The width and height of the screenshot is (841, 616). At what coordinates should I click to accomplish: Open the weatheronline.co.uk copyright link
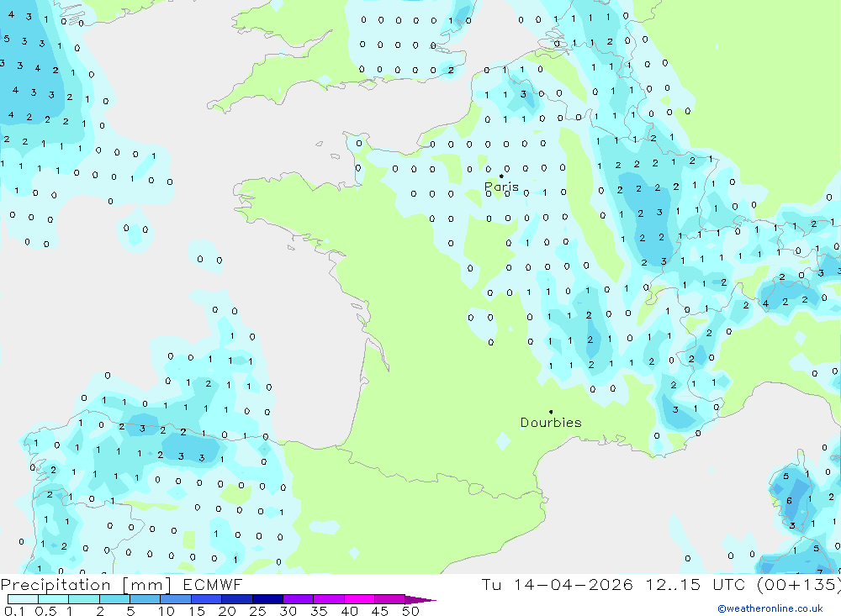[x=770, y=608]
